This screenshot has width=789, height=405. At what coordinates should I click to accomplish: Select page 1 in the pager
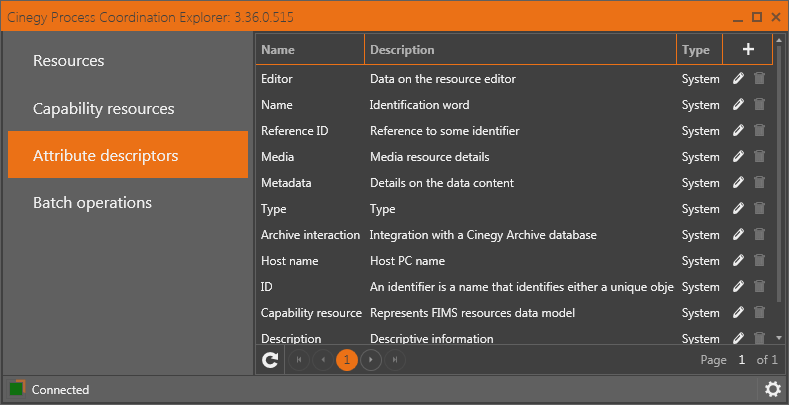347,360
